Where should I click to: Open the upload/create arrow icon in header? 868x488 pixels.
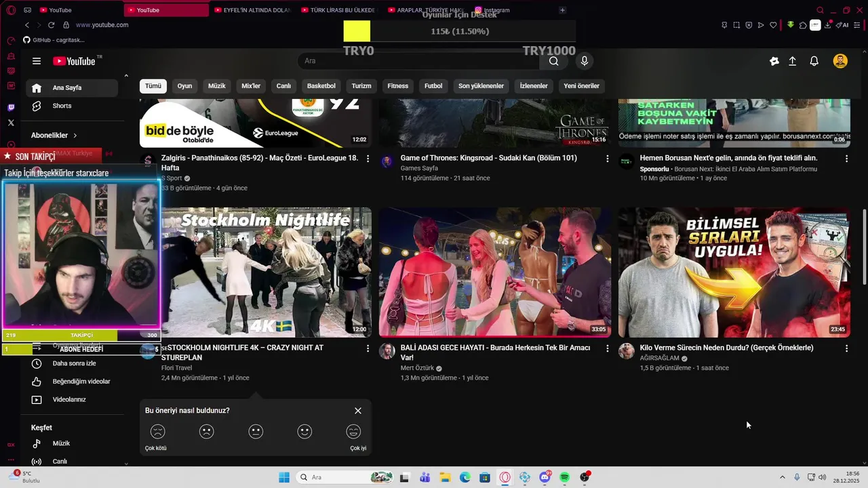pos(792,61)
